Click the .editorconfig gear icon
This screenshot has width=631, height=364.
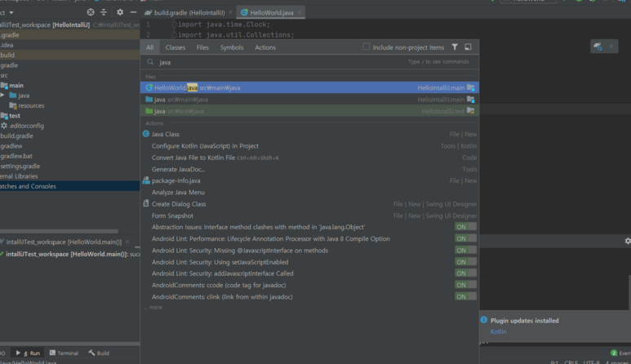[4, 126]
